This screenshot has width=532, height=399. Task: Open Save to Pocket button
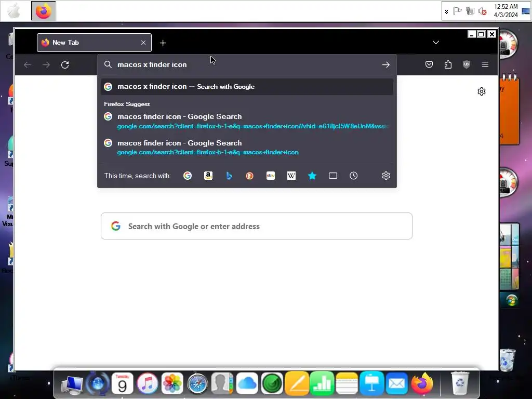tap(429, 64)
